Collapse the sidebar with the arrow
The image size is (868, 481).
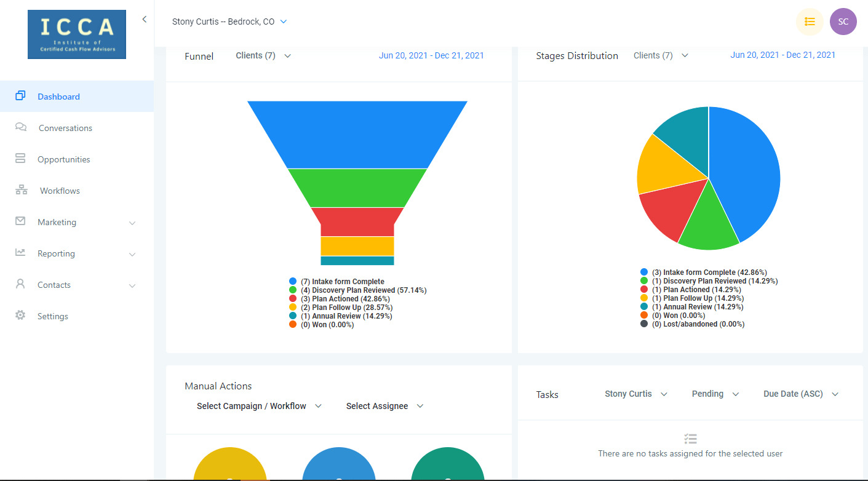[x=144, y=19]
